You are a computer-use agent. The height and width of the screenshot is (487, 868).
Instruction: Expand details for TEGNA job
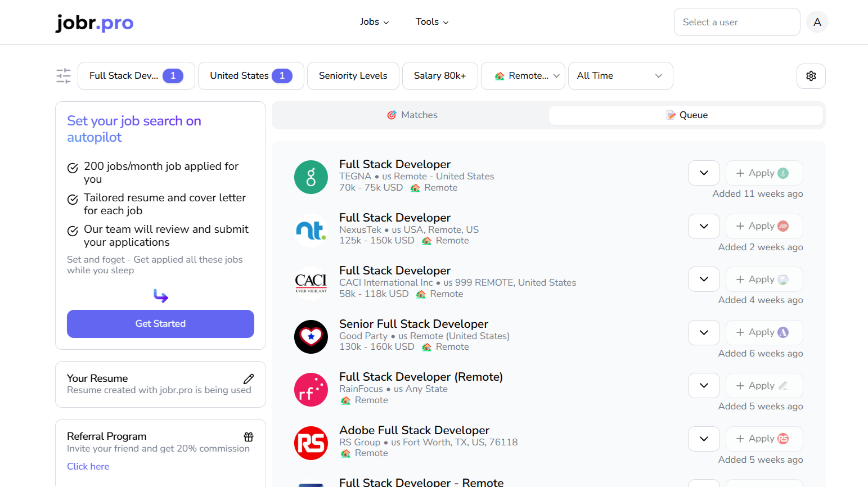(x=704, y=173)
